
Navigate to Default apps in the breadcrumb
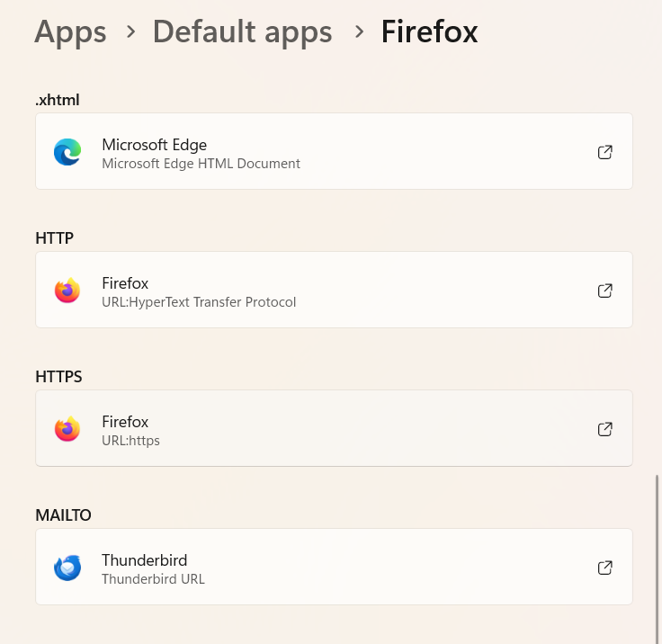[x=242, y=32]
